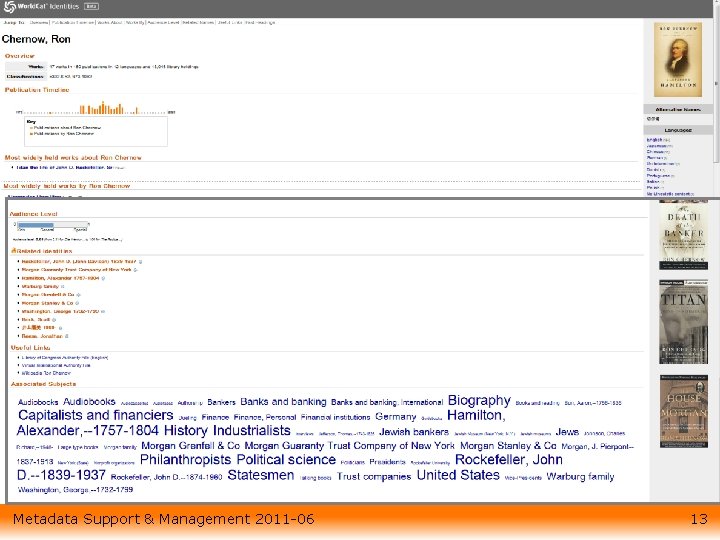This screenshot has width=720, height=540.
Task: Open the Titan book cover
Action: pyautogui.click(x=683, y=322)
